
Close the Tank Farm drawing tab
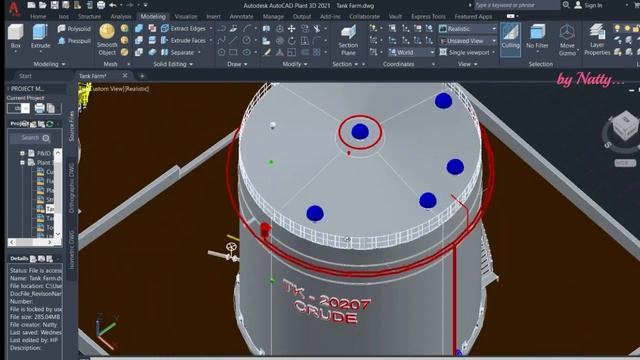(x=125, y=76)
